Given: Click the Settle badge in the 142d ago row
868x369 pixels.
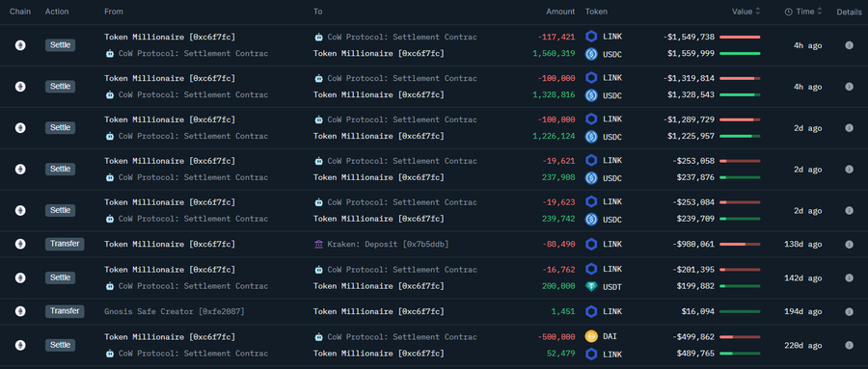Looking at the screenshot, I should tap(60, 277).
